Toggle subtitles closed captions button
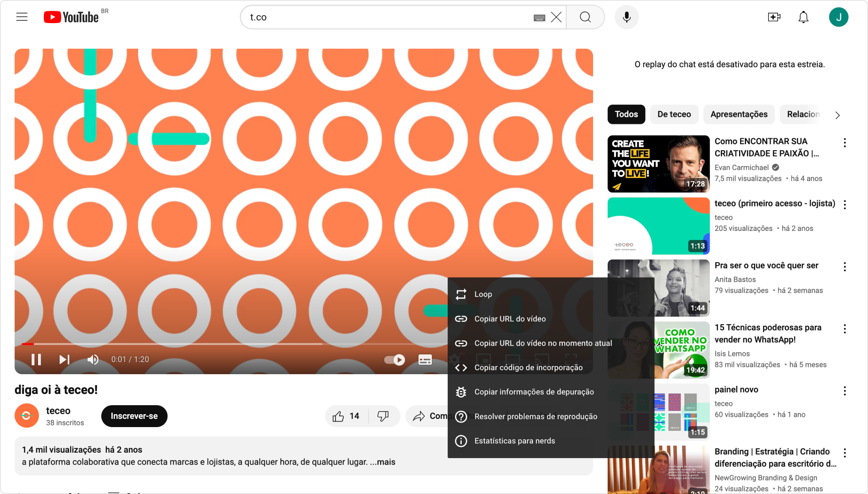Viewport: 868px width, 494px height. 425,360
